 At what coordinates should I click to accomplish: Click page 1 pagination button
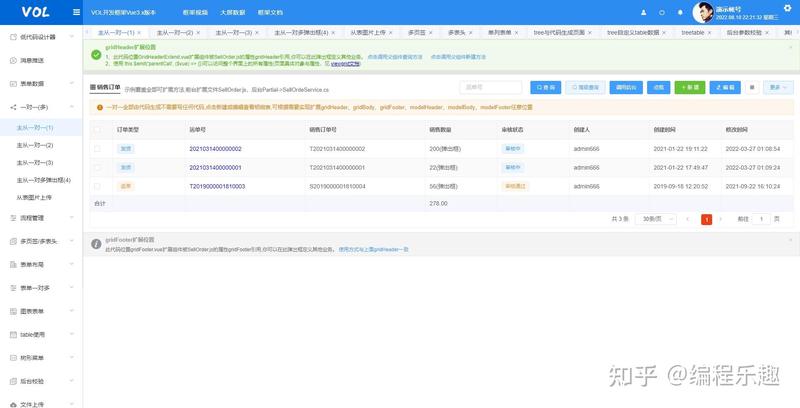tap(706, 219)
